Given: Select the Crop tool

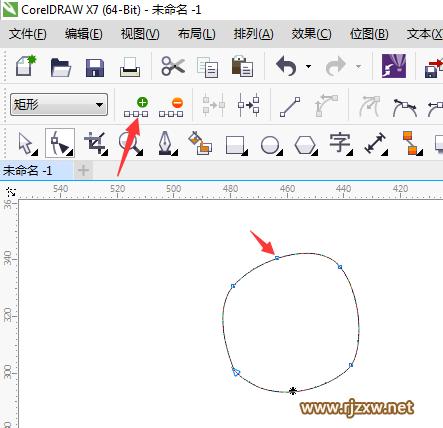Looking at the screenshot, I should tap(96, 143).
